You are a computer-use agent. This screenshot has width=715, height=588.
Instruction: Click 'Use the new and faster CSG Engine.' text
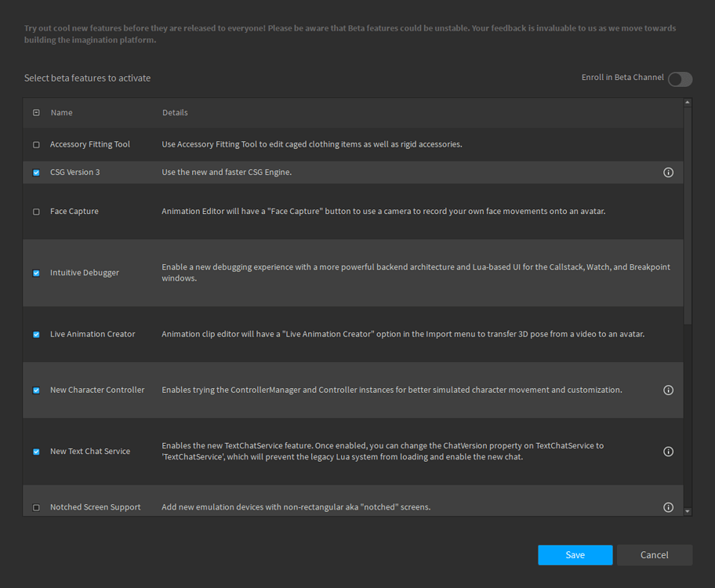(x=227, y=172)
